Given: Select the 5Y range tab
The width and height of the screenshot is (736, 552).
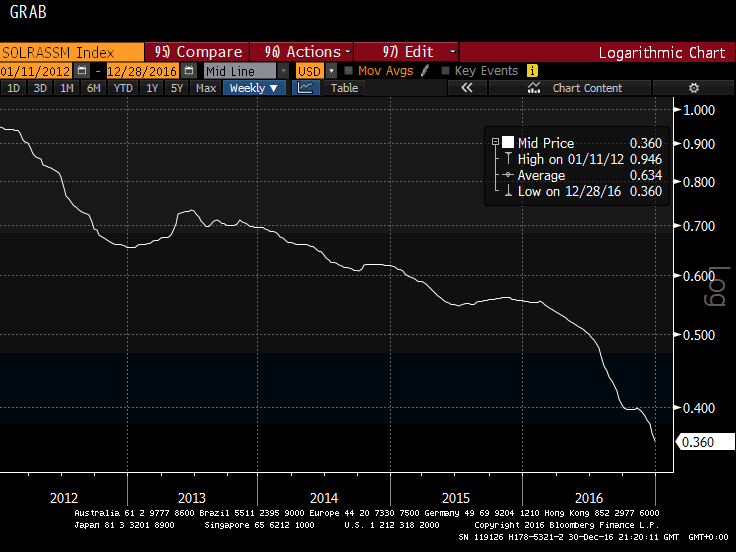Looking at the screenshot, I should pyautogui.click(x=177, y=88).
